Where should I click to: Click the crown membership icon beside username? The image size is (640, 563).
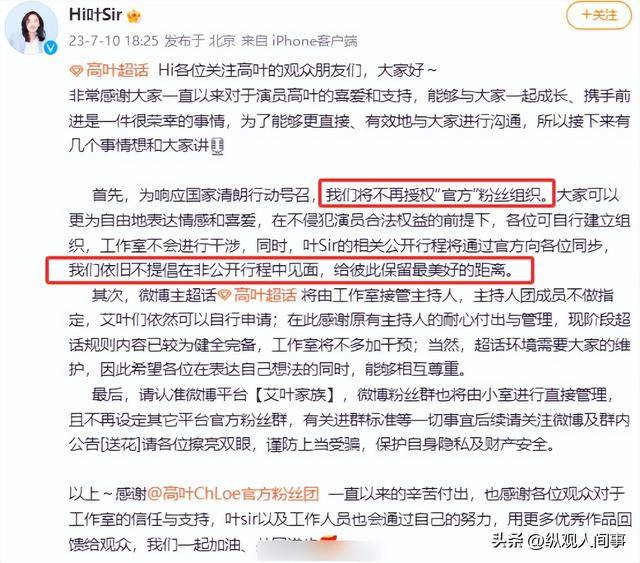tap(134, 16)
